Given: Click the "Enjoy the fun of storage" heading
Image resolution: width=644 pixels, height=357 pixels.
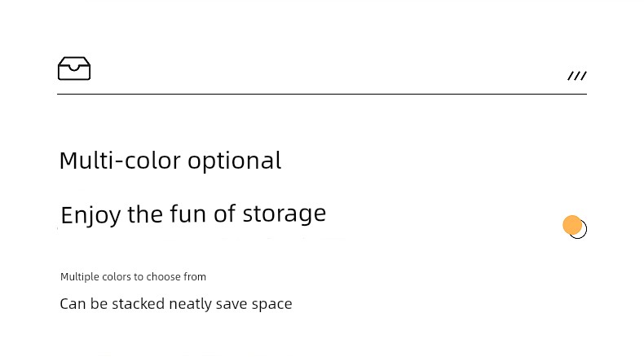Looking at the screenshot, I should tap(193, 214).
